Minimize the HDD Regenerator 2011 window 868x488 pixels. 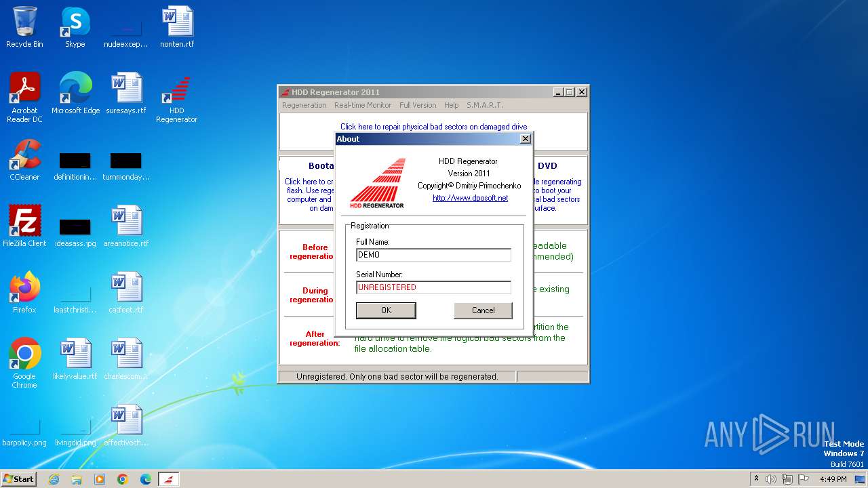pos(558,92)
